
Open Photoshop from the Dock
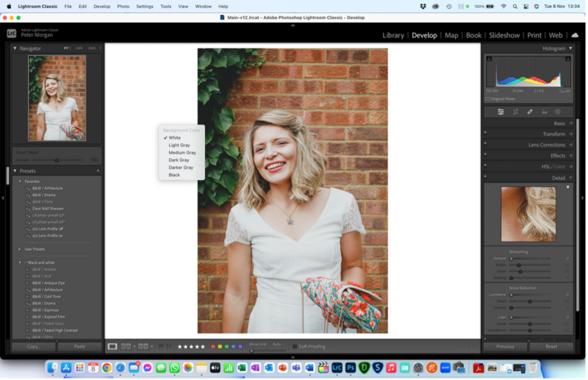click(351, 368)
